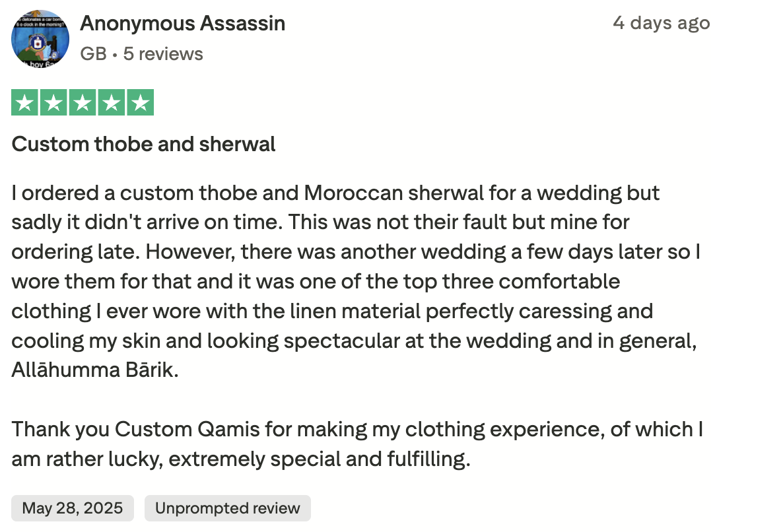
Task: Click the GB country code
Action: coord(93,53)
